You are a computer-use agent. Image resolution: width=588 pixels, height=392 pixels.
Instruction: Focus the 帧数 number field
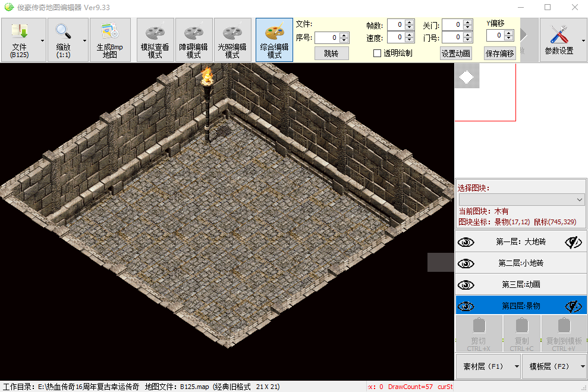pos(396,25)
